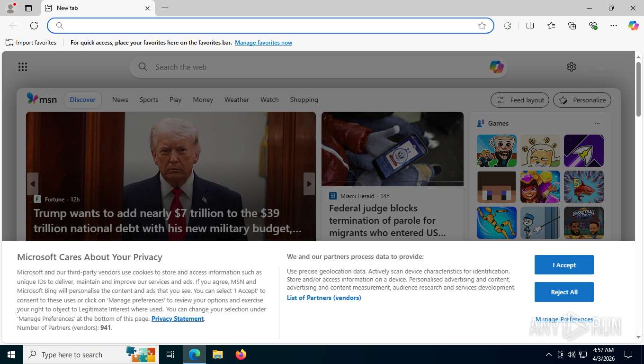Viewport: 644px width, 364px height.
Task: Open the notification center icon
Action: (x=628, y=355)
